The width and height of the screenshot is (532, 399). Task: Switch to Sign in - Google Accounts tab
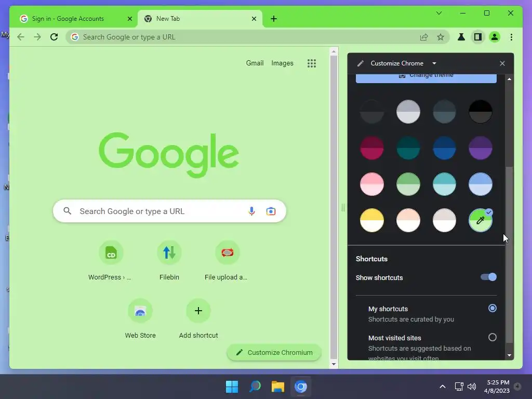pyautogui.click(x=74, y=19)
